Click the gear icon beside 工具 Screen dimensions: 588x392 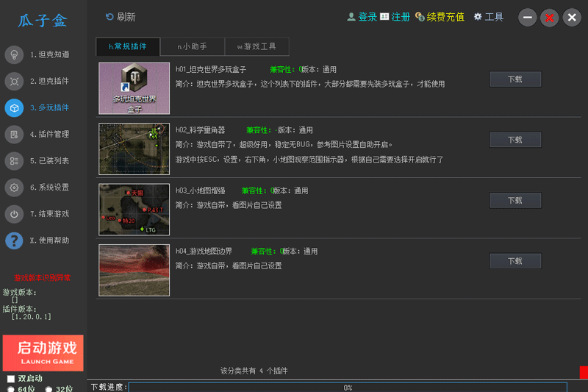coord(477,17)
